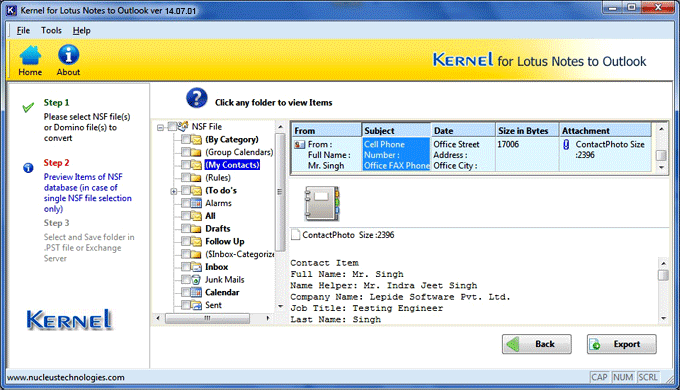Viewport: 680px width, 390px height.
Task: Sort by the Subject column header
Action: tap(396, 130)
